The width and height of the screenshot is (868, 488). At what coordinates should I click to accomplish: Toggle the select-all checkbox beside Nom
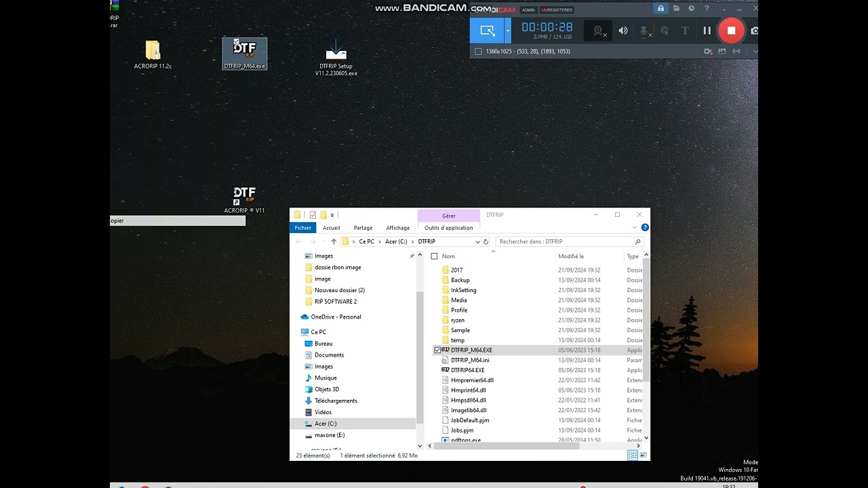coord(435,256)
